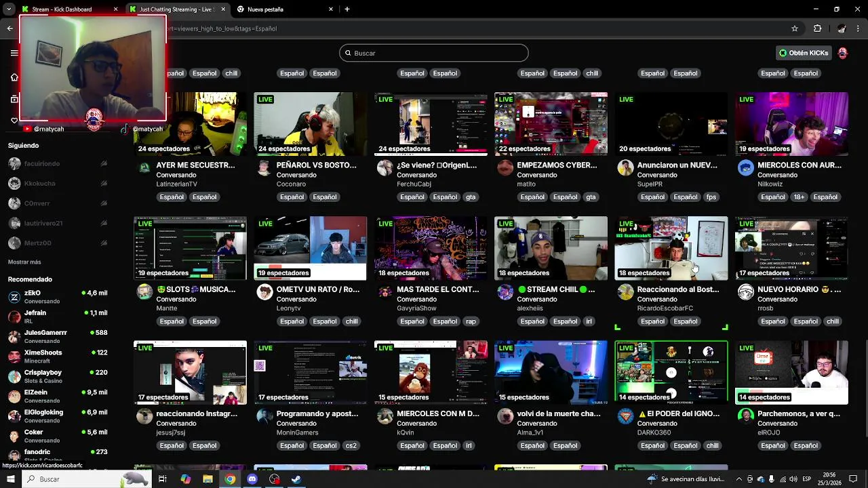
Task: Click the heart icon in Kick sidebar
Action: click(14, 121)
